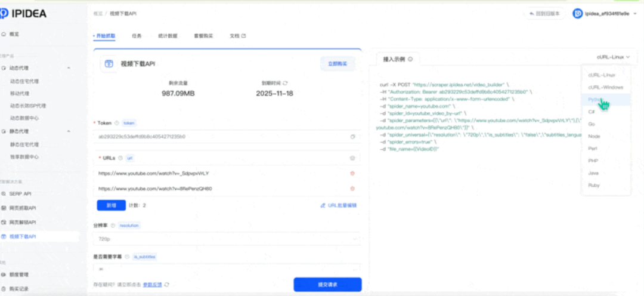Choose cURL-Windows from the language list

pos(605,87)
